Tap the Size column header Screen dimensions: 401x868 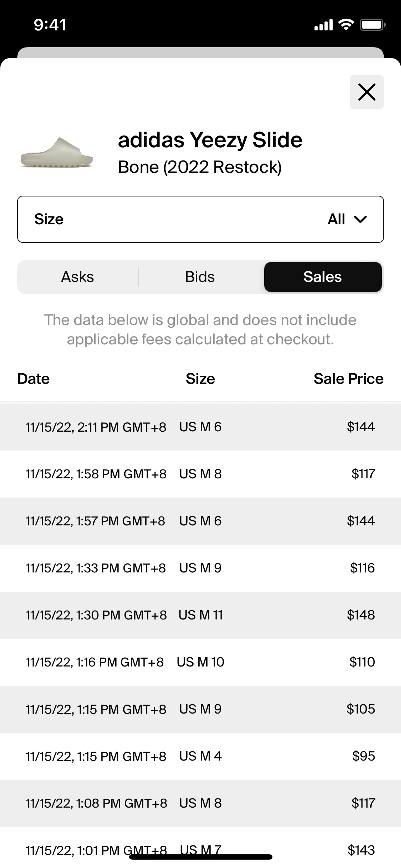(200, 379)
